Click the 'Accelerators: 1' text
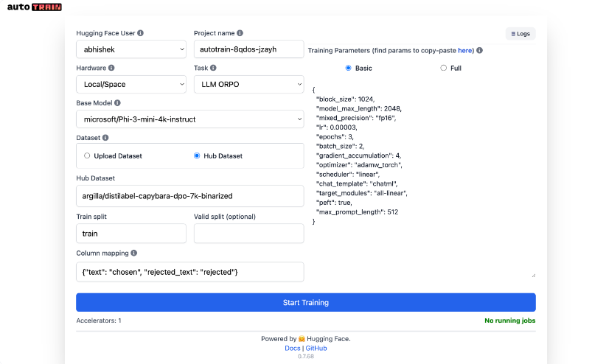 (99, 321)
